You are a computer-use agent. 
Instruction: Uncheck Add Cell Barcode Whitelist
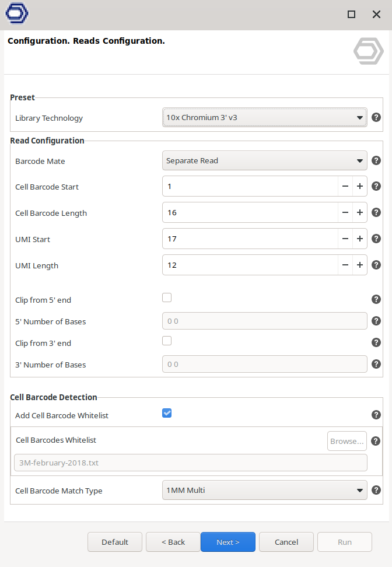click(167, 413)
